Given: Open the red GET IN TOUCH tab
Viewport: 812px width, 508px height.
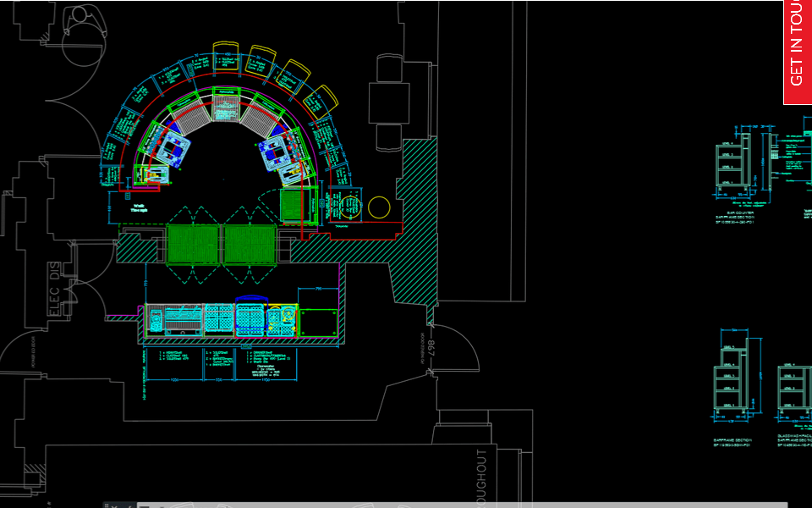Looking at the screenshot, I should (x=797, y=52).
